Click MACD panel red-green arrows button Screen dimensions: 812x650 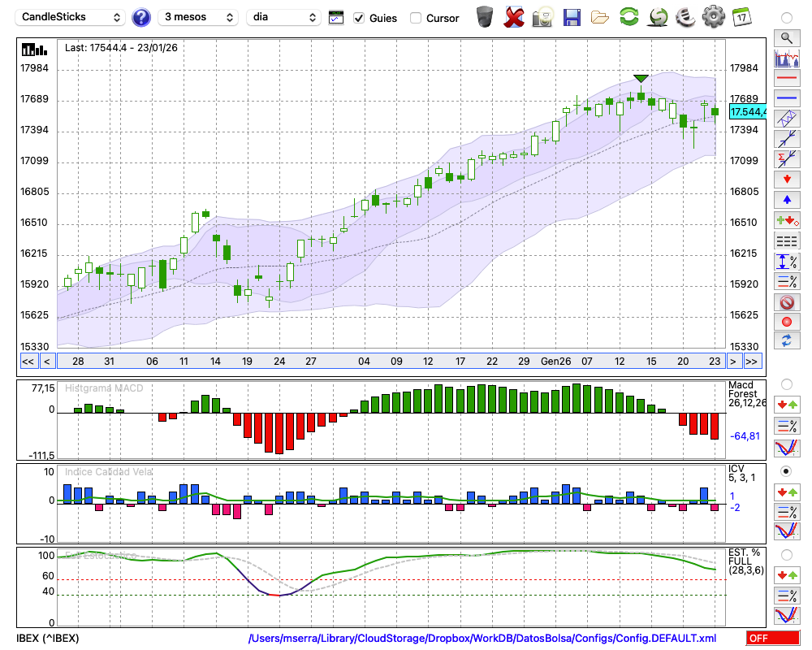787,405
